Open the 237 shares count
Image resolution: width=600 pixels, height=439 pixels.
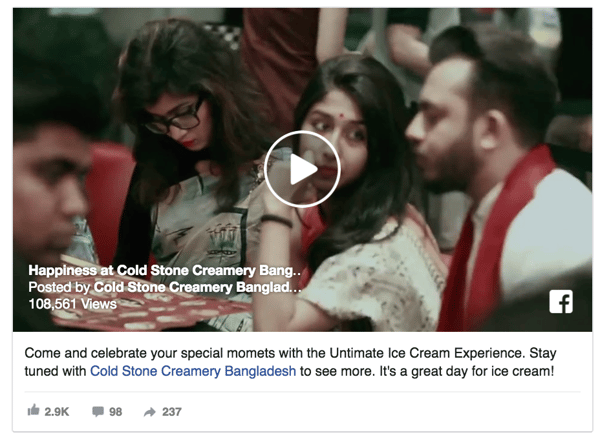tap(171, 412)
